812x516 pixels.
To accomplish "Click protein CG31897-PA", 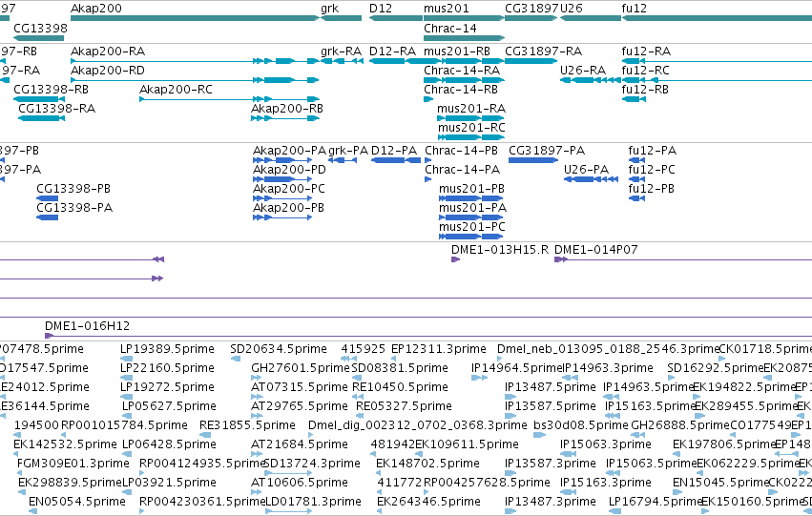I will click(x=533, y=160).
